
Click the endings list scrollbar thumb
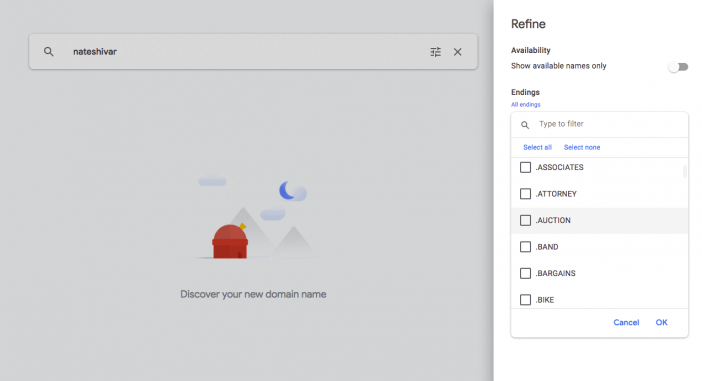coord(685,171)
